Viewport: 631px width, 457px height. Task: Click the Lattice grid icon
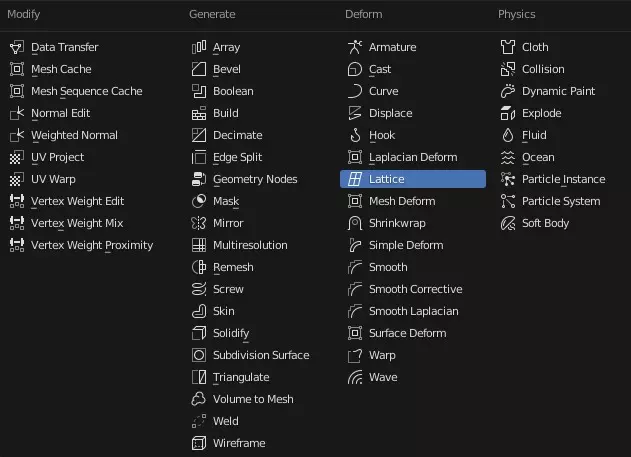(x=355, y=179)
